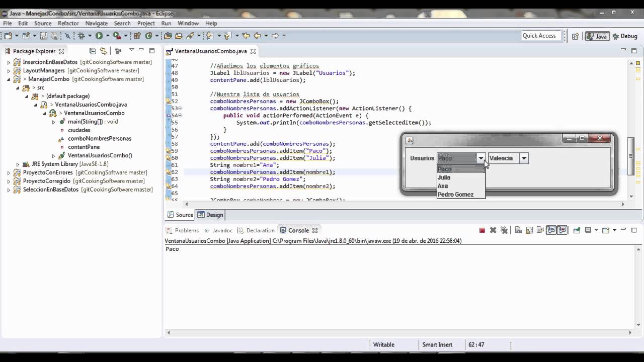Open the Run button dropdown arrow

click(108, 36)
